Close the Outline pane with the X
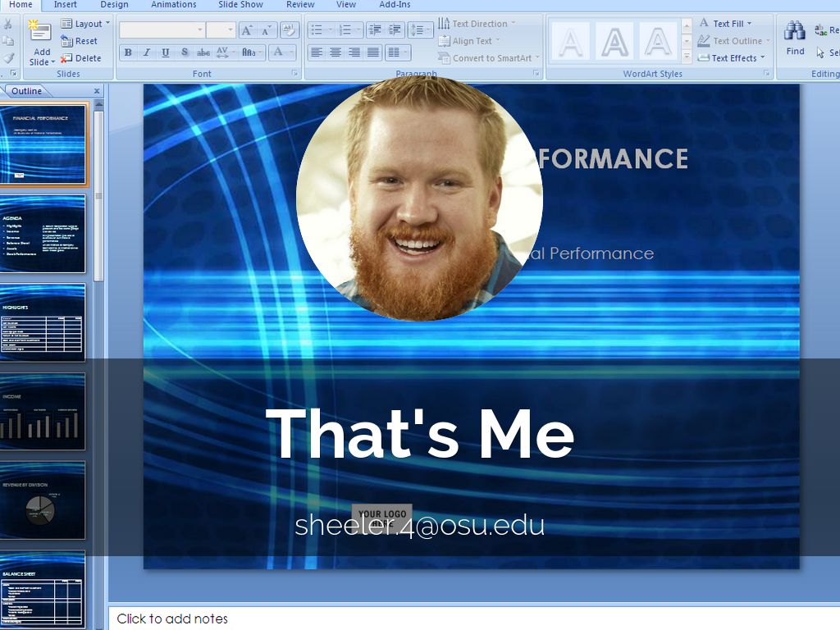 pyautogui.click(x=97, y=91)
